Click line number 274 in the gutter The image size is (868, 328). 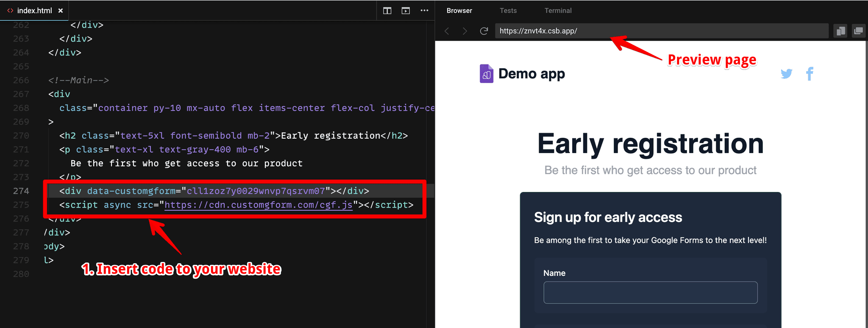click(21, 191)
